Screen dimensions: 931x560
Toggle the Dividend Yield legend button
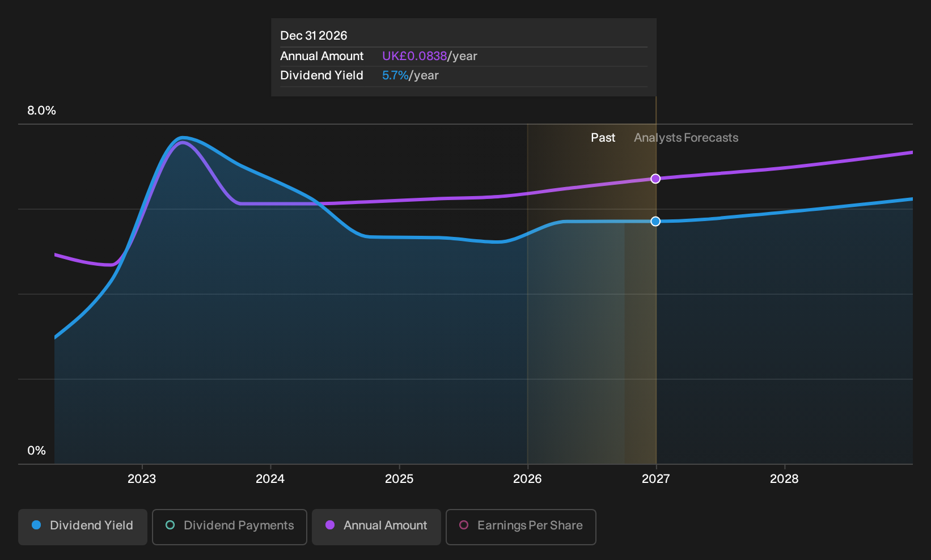point(83,527)
